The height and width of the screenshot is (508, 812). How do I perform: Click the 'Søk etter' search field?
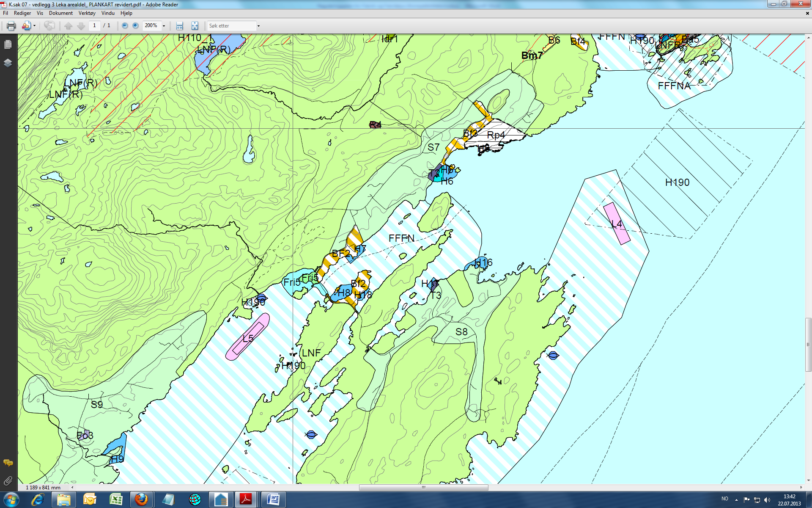232,26
